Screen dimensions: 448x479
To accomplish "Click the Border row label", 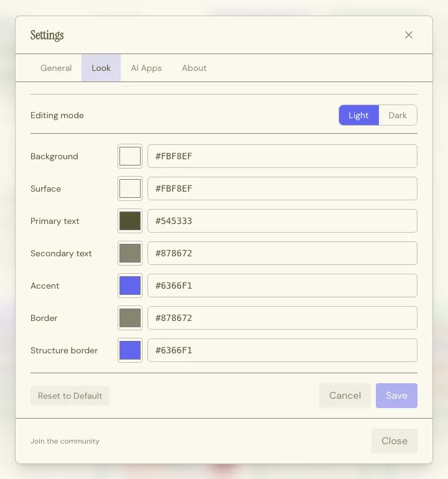I will pyautogui.click(x=44, y=319).
